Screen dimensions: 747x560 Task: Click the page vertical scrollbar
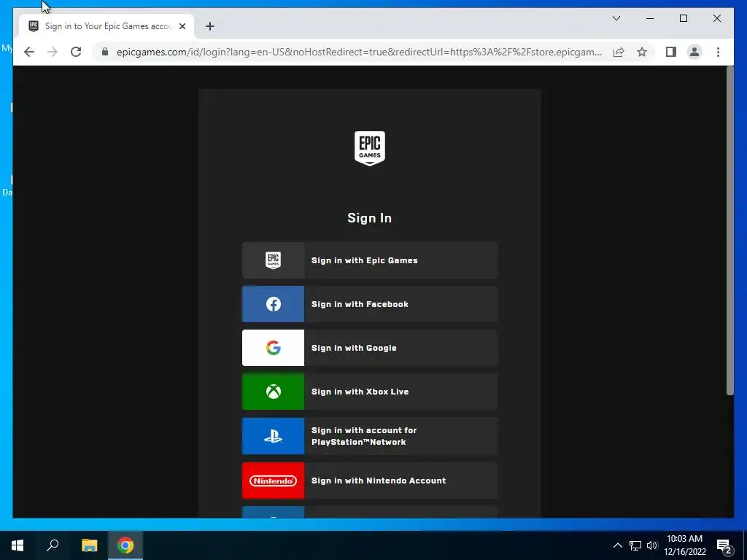[729, 231]
